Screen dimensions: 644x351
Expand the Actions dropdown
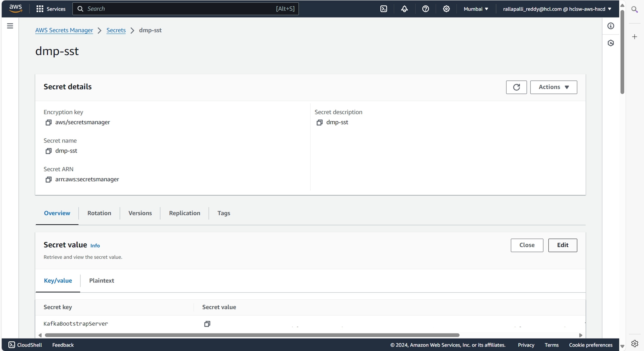click(x=553, y=87)
